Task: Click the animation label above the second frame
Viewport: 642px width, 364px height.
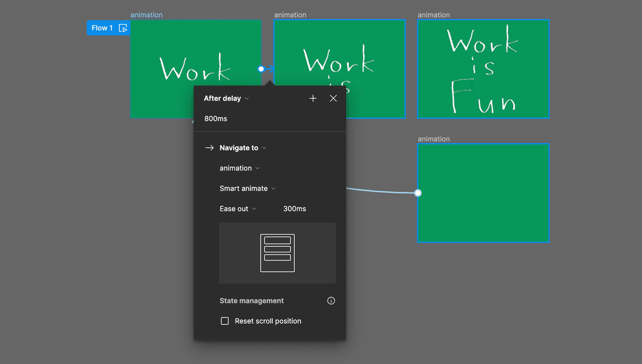Action: click(290, 15)
